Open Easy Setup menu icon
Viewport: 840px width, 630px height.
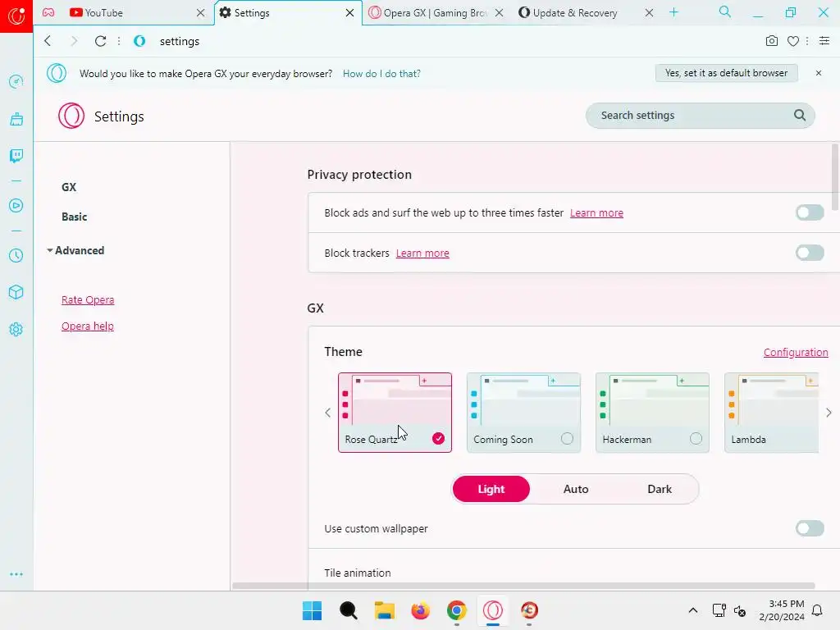click(x=824, y=41)
